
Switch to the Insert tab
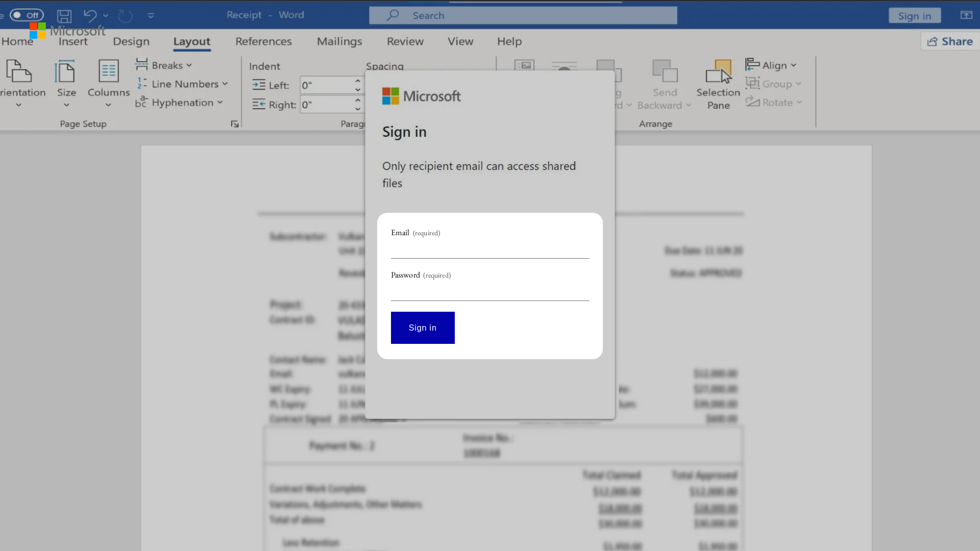pyautogui.click(x=73, y=41)
